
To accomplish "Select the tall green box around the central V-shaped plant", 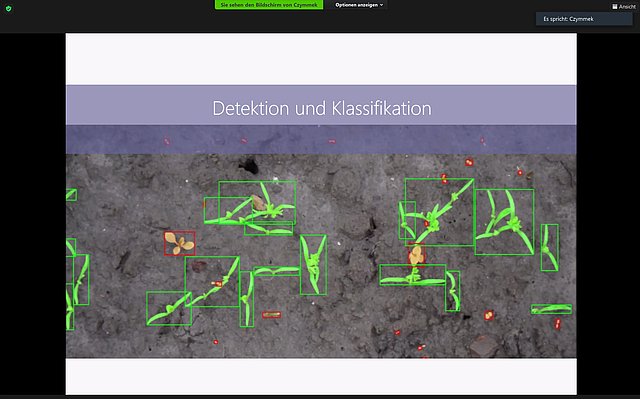I will pos(313,265).
